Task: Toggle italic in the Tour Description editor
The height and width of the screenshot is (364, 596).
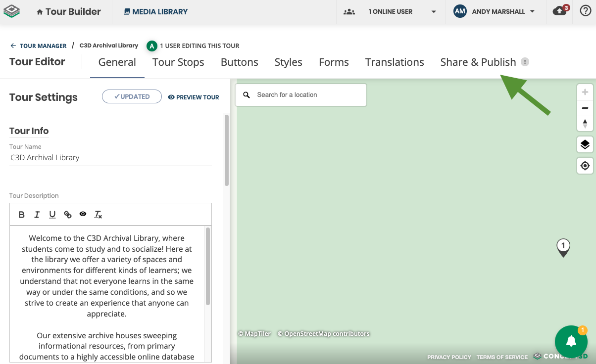Action: [37, 214]
